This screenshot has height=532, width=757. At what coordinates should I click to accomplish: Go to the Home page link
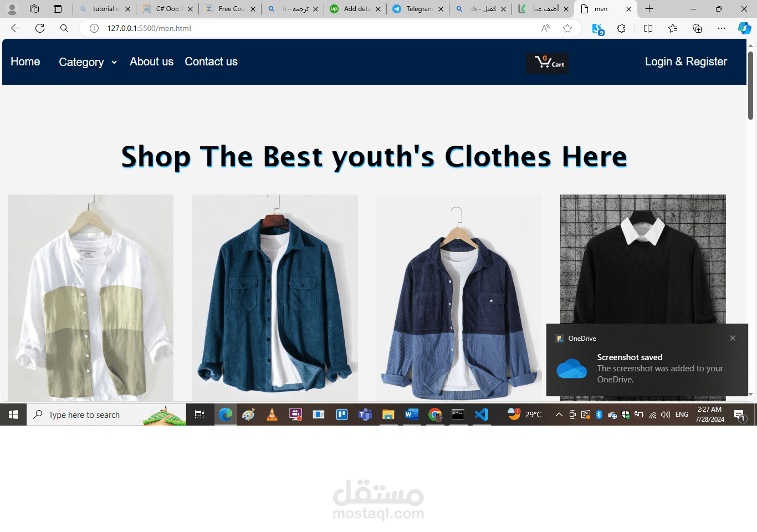pyautogui.click(x=25, y=62)
